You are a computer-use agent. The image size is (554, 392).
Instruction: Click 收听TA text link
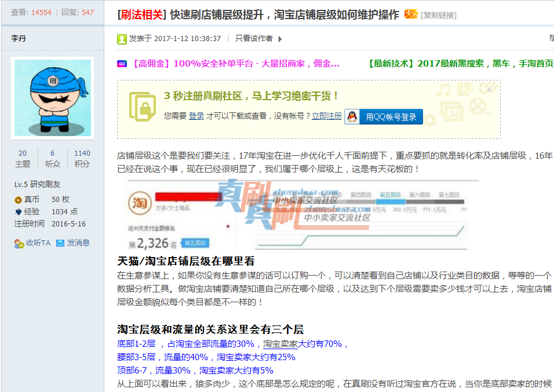38,243
